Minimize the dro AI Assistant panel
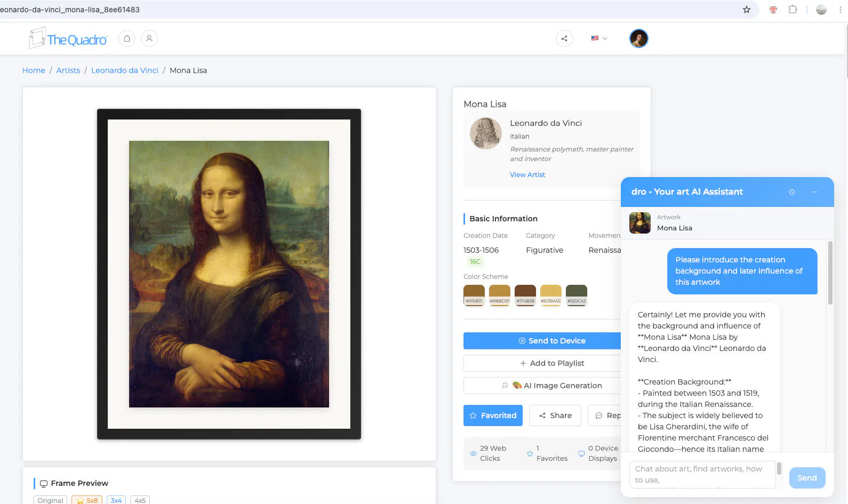This screenshot has width=848, height=504. 814,192
